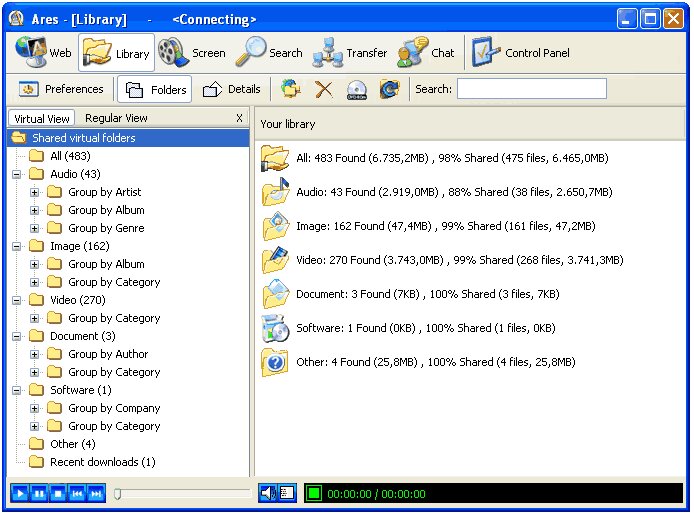Image resolution: width=694 pixels, height=516 pixels.
Task: Select the Audio (43) tree label
Action: point(75,174)
